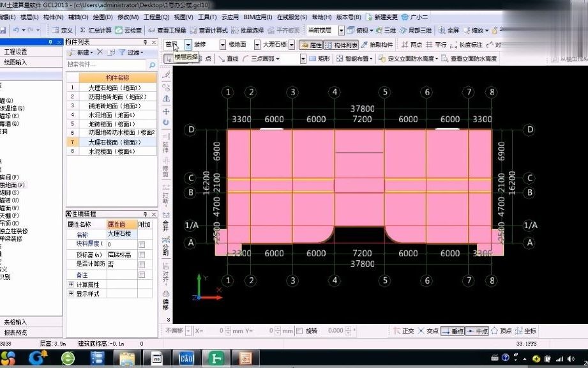Open the 装修 category dropdown
The image size is (588, 368).
(x=223, y=45)
